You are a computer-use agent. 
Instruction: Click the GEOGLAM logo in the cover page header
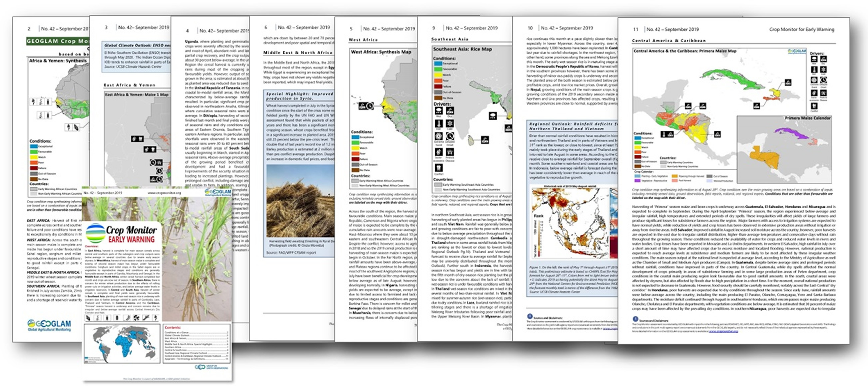[x=218, y=192]
